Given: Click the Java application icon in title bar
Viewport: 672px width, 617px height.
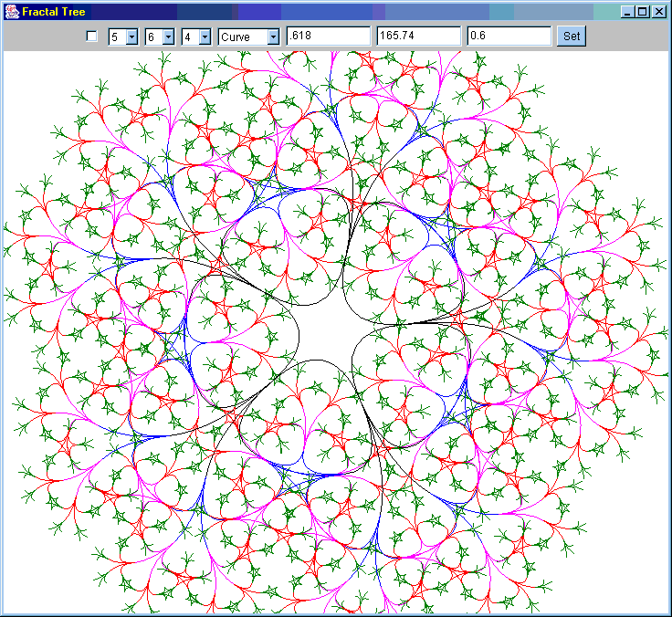Looking at the screenshot, I should (12, 12).
